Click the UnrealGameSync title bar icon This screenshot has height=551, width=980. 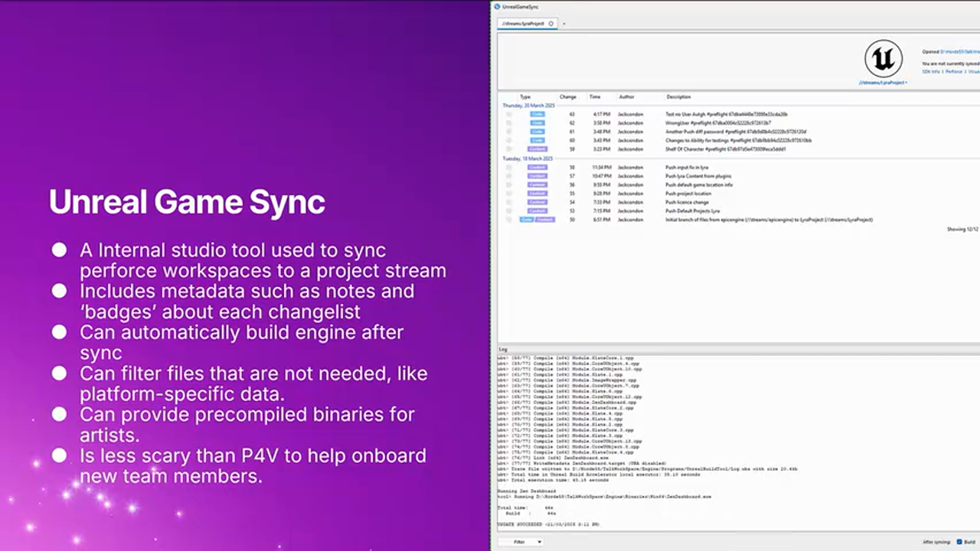498,7
